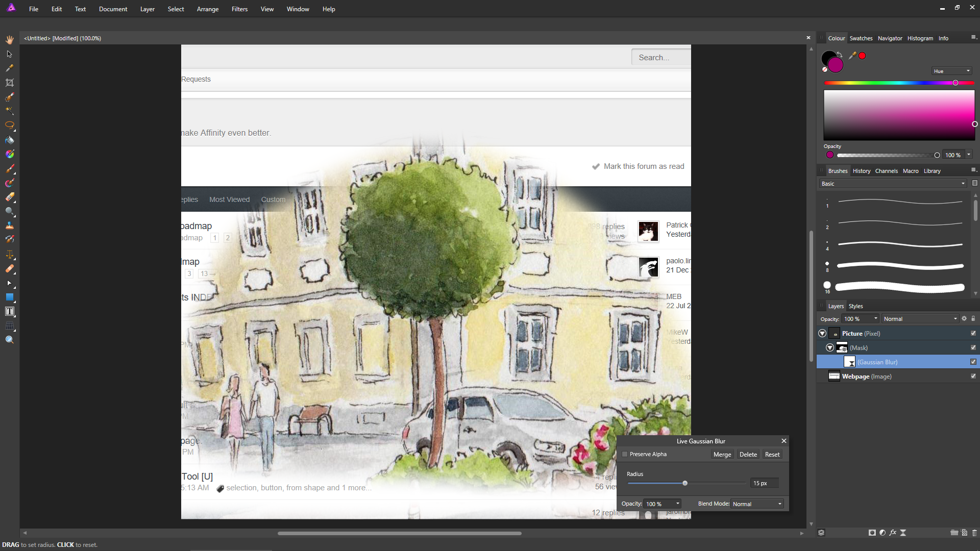Click the magenta foreground colour swatch
Image resolution: width=980 pixels, height=551 pixels.
pyautogui.click(x=836, y=65)
